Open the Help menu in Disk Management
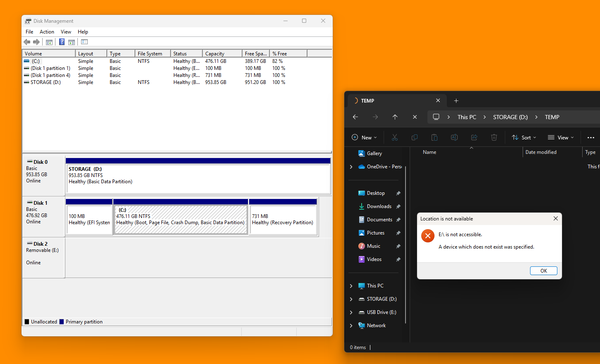 click(83, 32)
